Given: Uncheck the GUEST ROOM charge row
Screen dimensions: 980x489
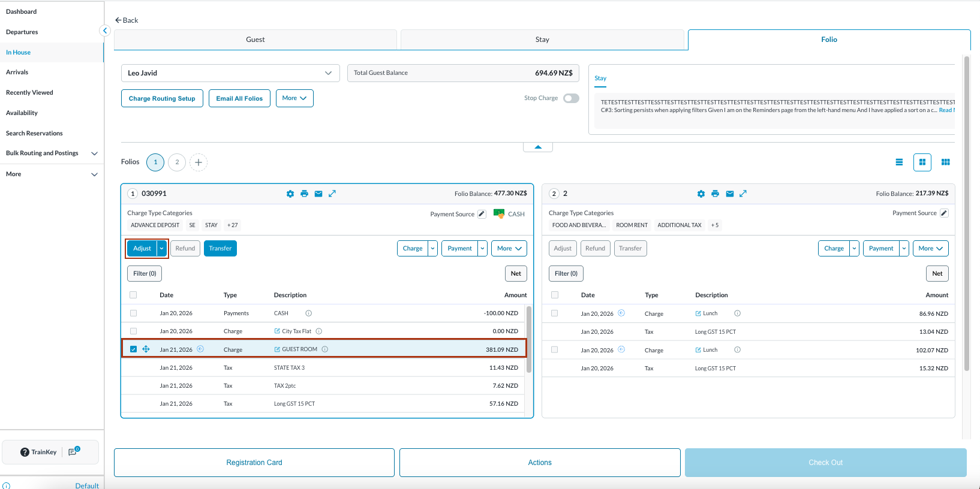Looking at the screenshot, I should pos(133,349).
